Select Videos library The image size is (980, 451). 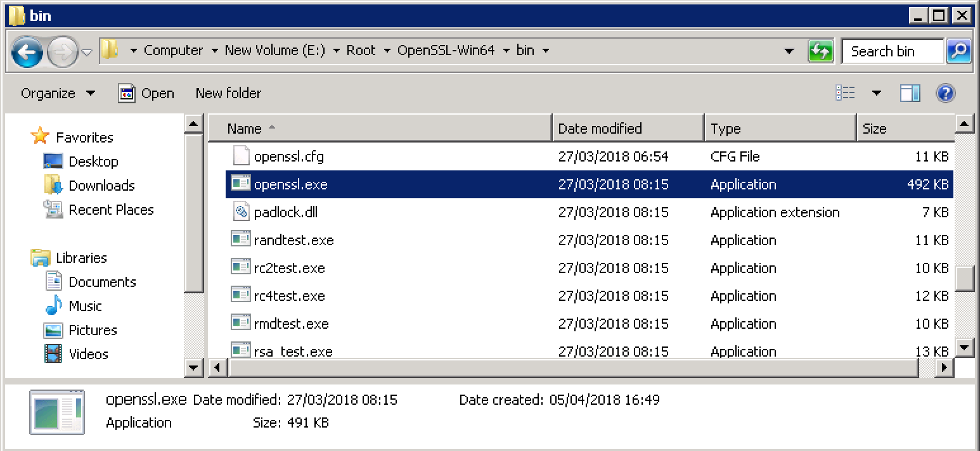88,354
